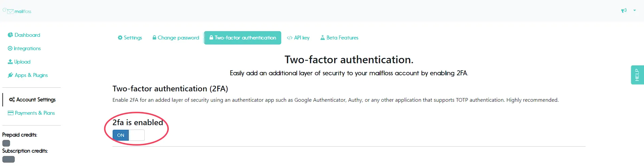Open Dashboard from the sidebar

pos(24,35)
